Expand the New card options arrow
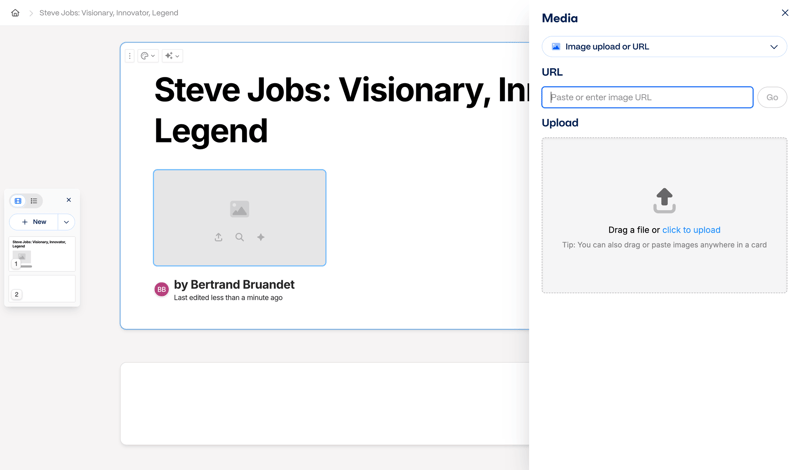This screenshot has height=470, width=800. 66,222
